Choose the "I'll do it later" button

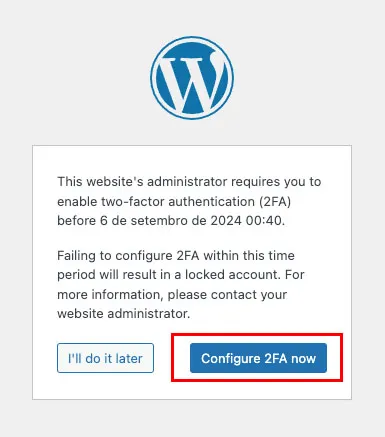coord(105,358)
